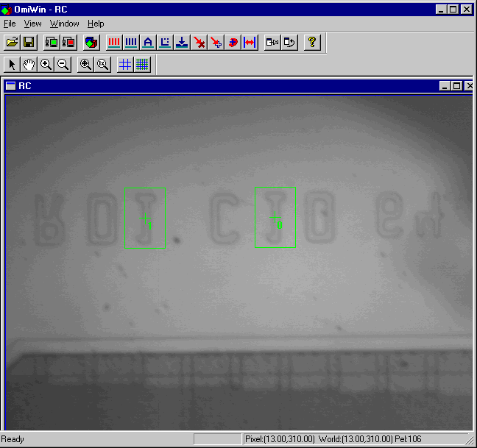This screenshot has height=448, width=477.
Task: Click the zoom-to-fit magnifier icon
Action: click(85, 65)
